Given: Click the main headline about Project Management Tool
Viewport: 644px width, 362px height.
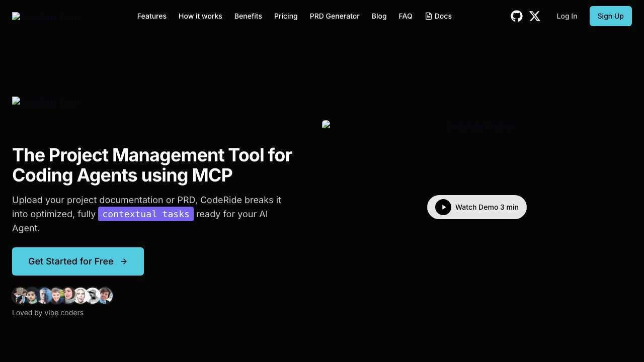Looking at the screenshot, I should [x=152, y=165].
